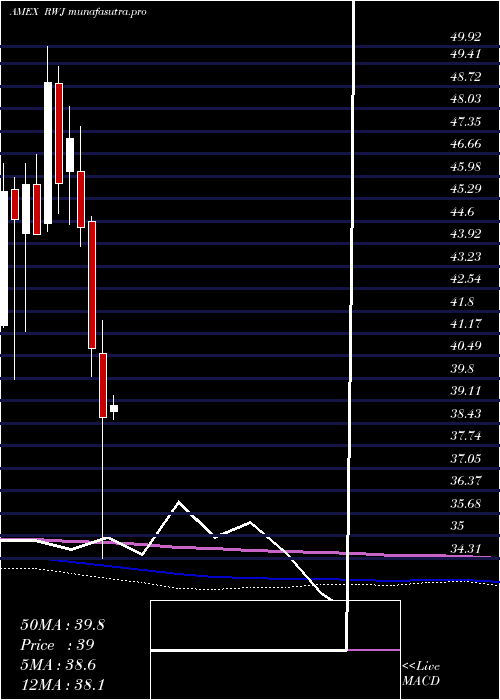Click the small white last candle near 38.6
500x700 pixels.
[x=114, y=408]
